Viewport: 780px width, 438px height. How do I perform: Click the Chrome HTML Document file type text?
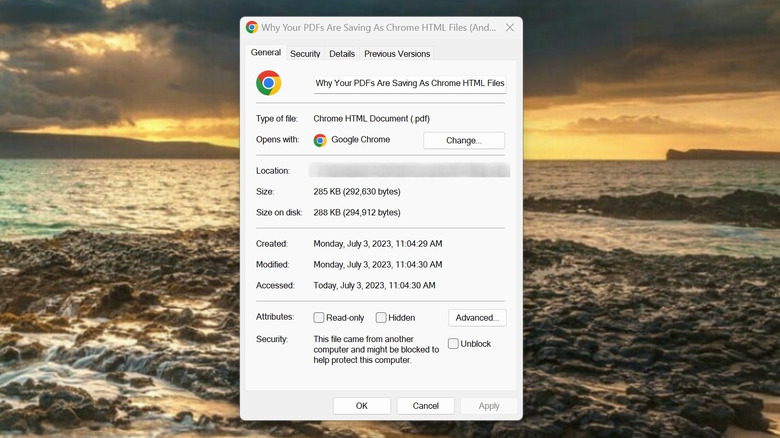pos(371,119)
